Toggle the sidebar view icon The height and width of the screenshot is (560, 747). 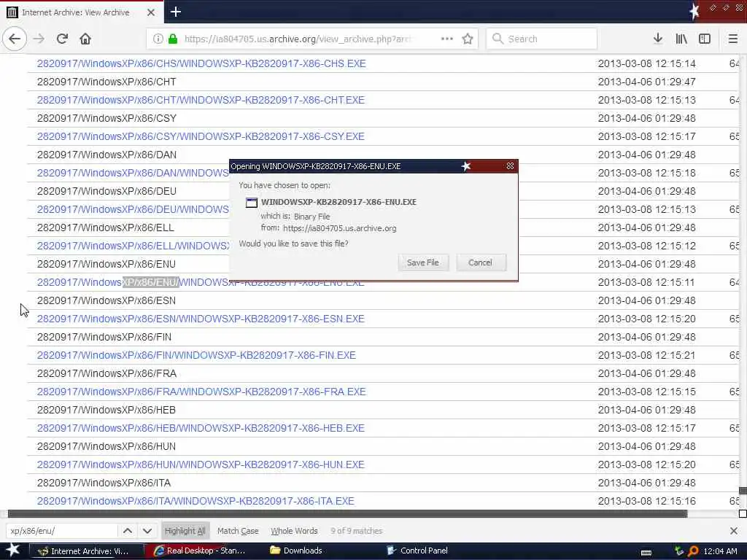click(705, 39)
